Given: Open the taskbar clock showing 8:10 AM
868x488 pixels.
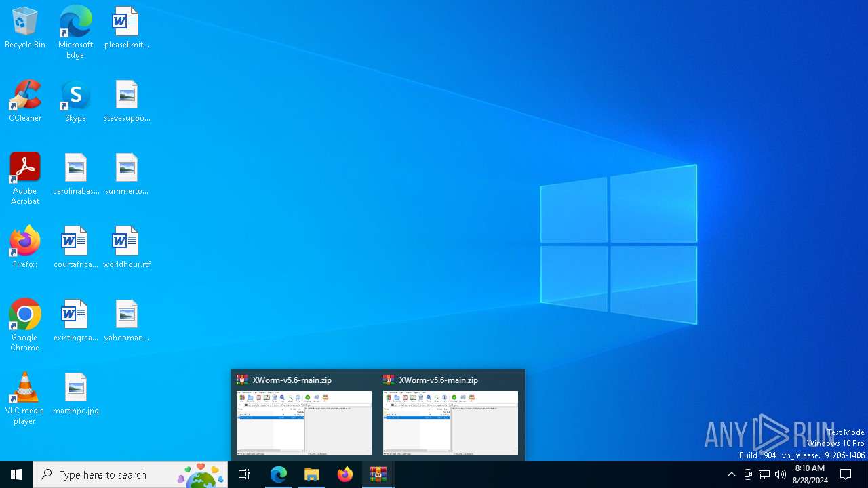Looking at the screenshot, I should pos(810,474).
